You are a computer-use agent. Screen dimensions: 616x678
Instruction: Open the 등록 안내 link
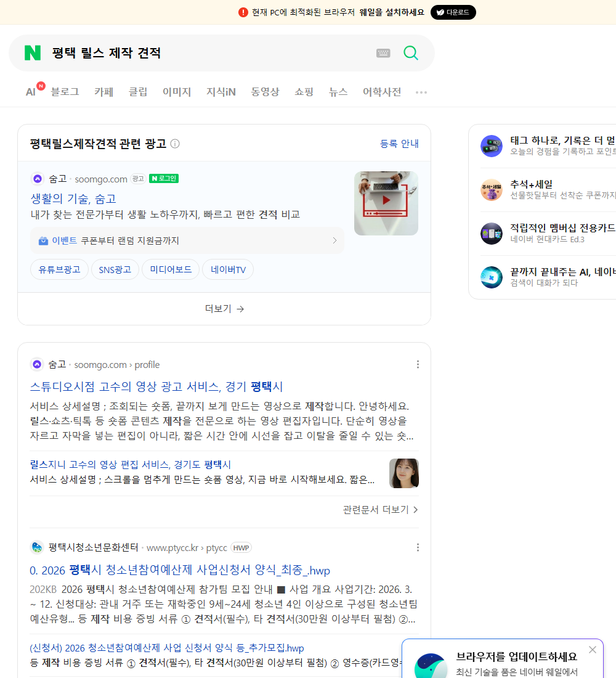tap(399, 144)
